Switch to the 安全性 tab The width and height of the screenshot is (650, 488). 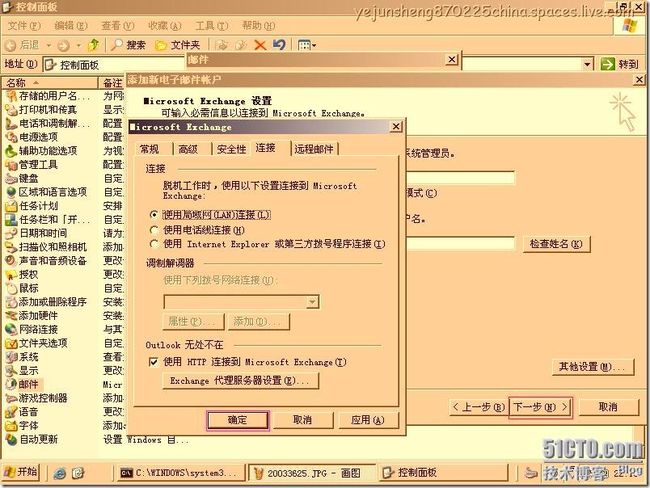tap(232, 149)
